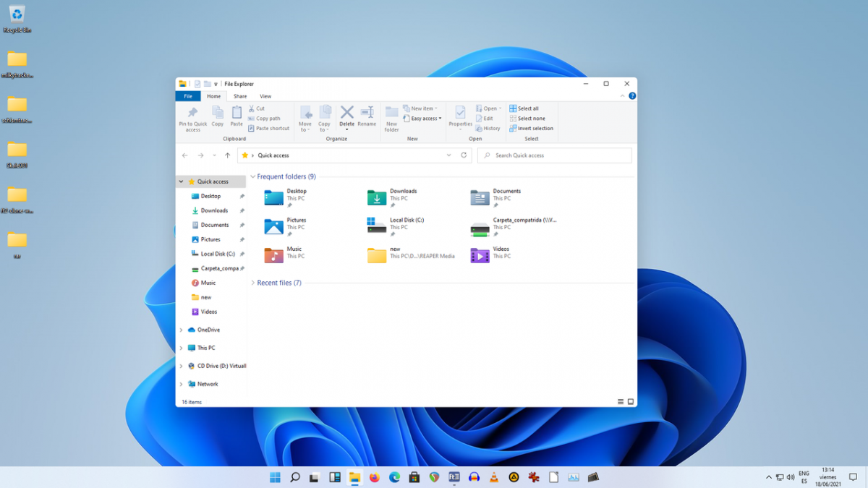Launch VLC media player from the taskbar
This screenshot has width=868, height=488.
[x=494, y=477]
